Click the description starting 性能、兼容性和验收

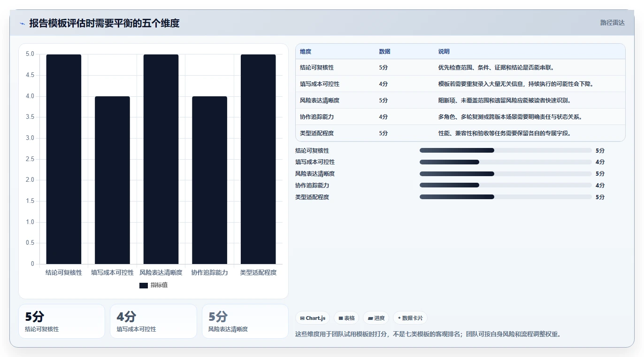click(x=505, y=133)
